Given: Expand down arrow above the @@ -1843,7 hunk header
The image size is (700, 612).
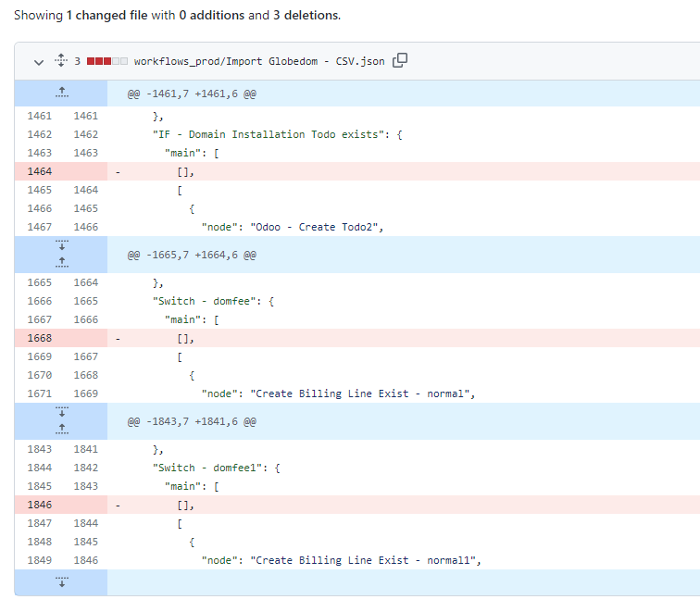Looking at the screenshot, I should tap(61, 413).
